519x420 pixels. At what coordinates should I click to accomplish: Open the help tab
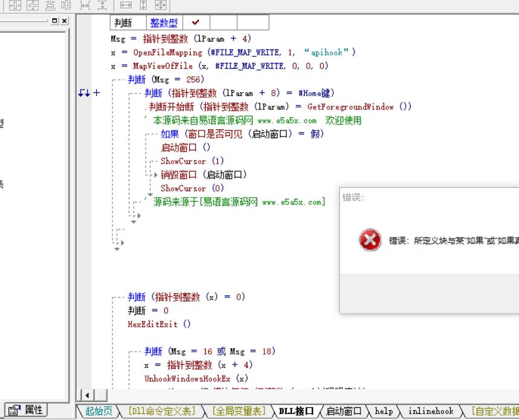(384, 411)
